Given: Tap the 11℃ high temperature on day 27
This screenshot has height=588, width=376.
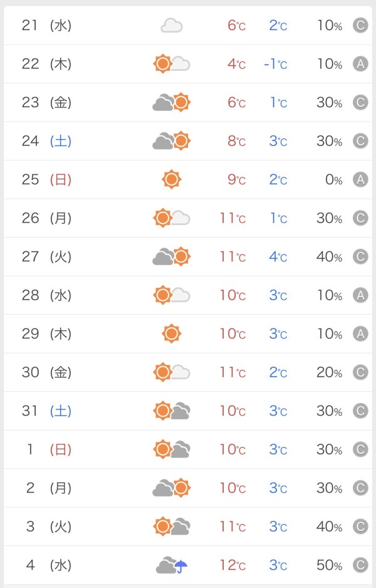Looking at the screenshot, I should tap(232, 257).
